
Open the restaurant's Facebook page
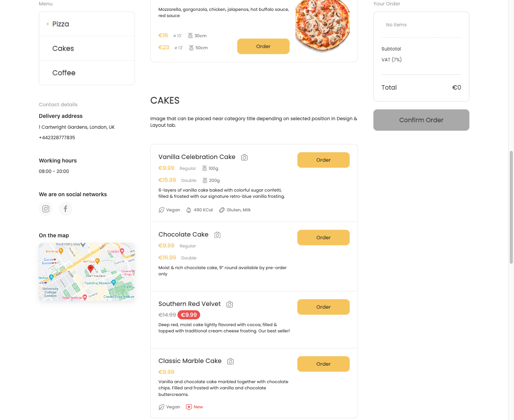(x=65, y=209)
